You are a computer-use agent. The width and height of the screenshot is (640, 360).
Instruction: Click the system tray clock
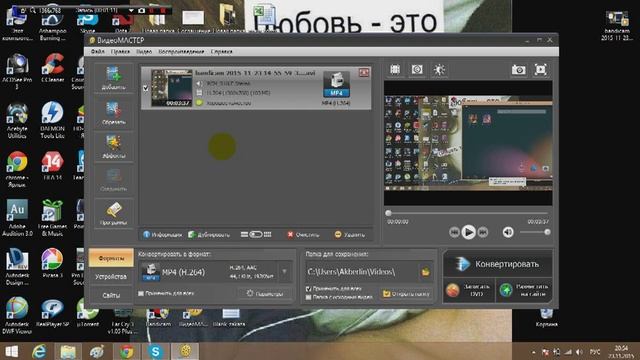(621, 351)
